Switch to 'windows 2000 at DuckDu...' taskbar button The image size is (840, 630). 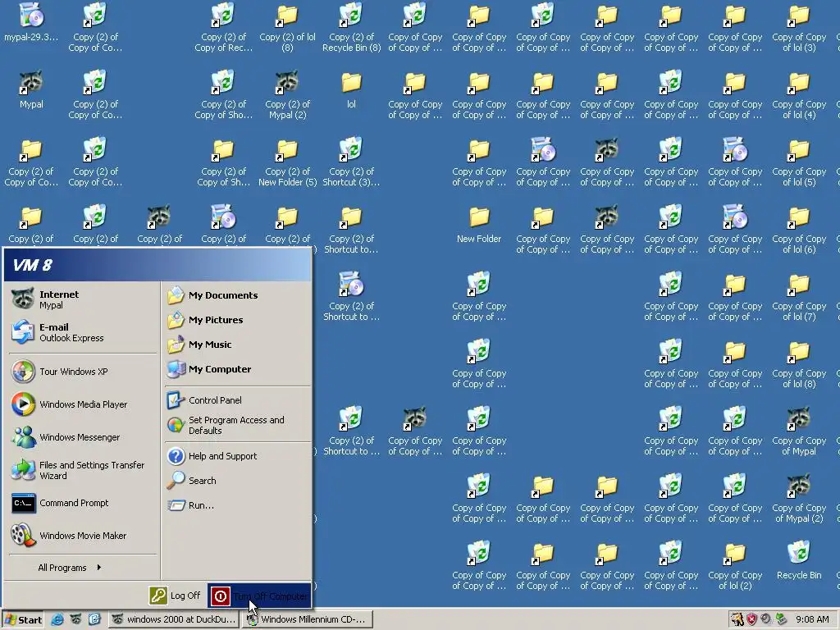tap(175, 620)
